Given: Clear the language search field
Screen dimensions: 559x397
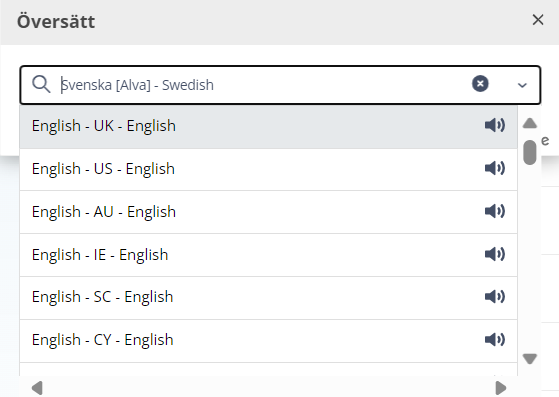Looking at the screenshot, I should tap(480, 84).
